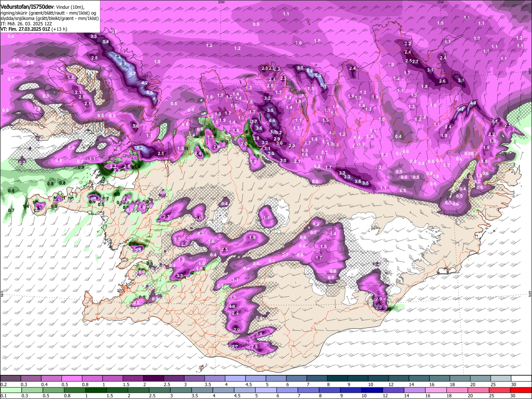This screenshot has width=532, height=399.
Task: Pick the upper scale swatch labeled 25
Action: 501,378
